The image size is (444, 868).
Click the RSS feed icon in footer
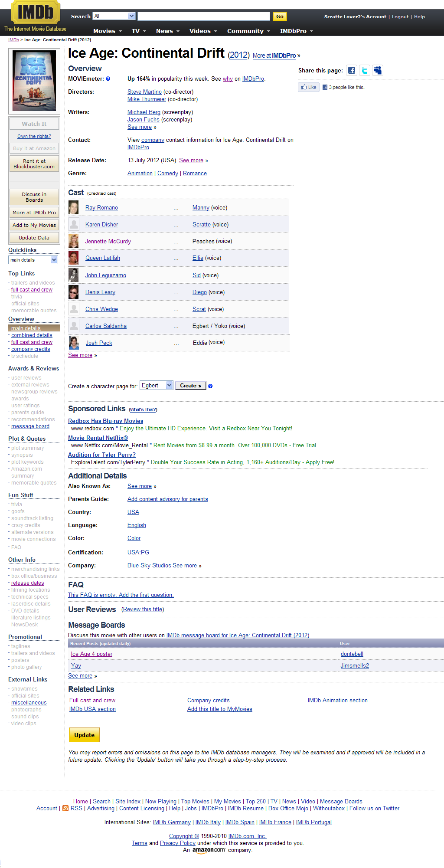[65, 808]
